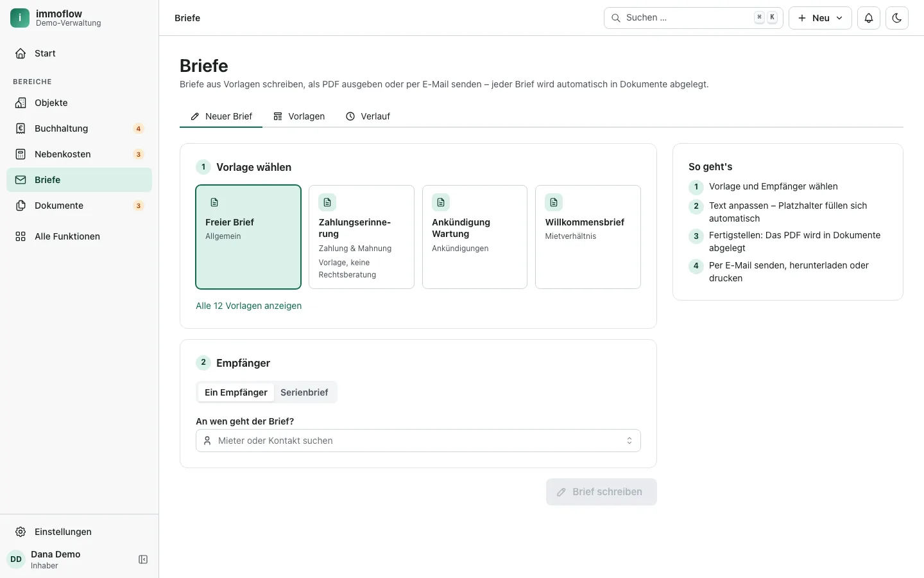Open notifications bell
The width and height of the screenshot is (924, 578).
869,18
